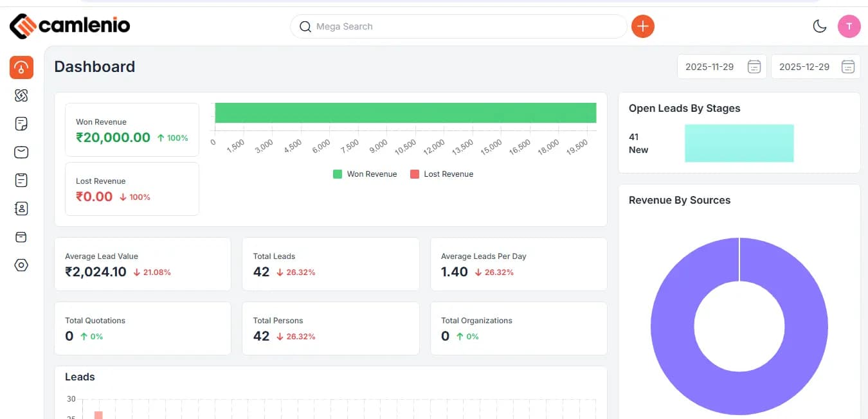
Task: Click the "Total Organizations" label
Action: 477,321
